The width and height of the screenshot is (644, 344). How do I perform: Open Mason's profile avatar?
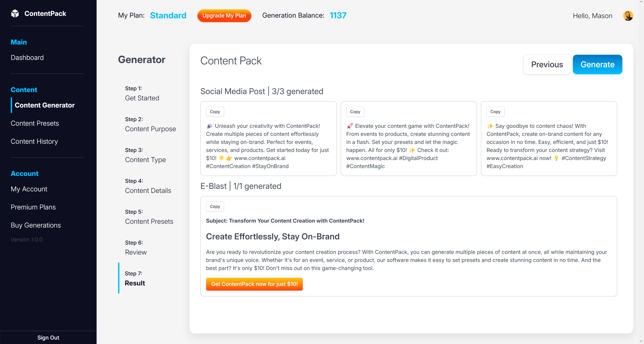[628, 16]
